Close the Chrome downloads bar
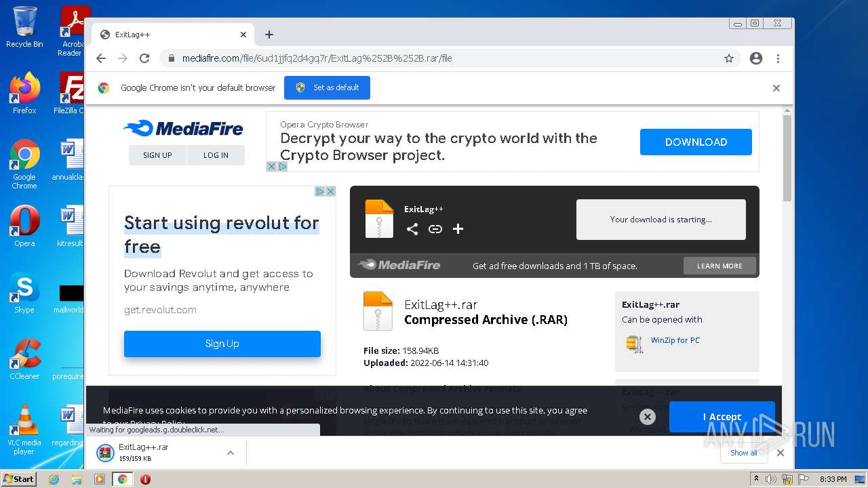 tap(781, 453)
